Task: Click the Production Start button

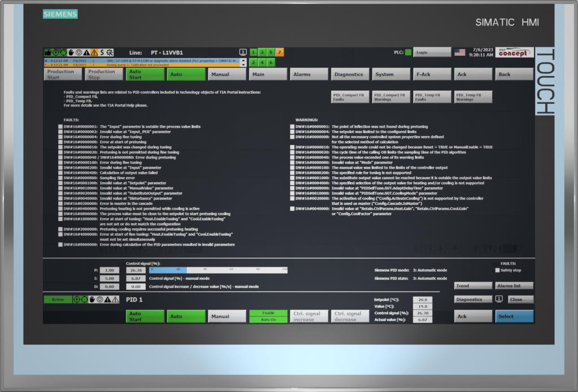Action: [x=63, y=74]
